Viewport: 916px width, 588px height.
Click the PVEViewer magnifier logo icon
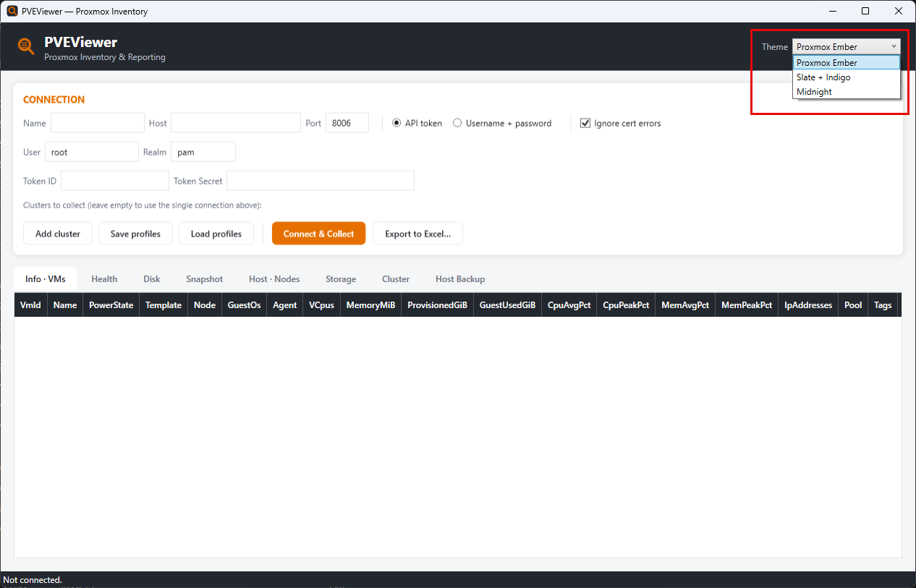pyautogui.click(x=26, y=46)
